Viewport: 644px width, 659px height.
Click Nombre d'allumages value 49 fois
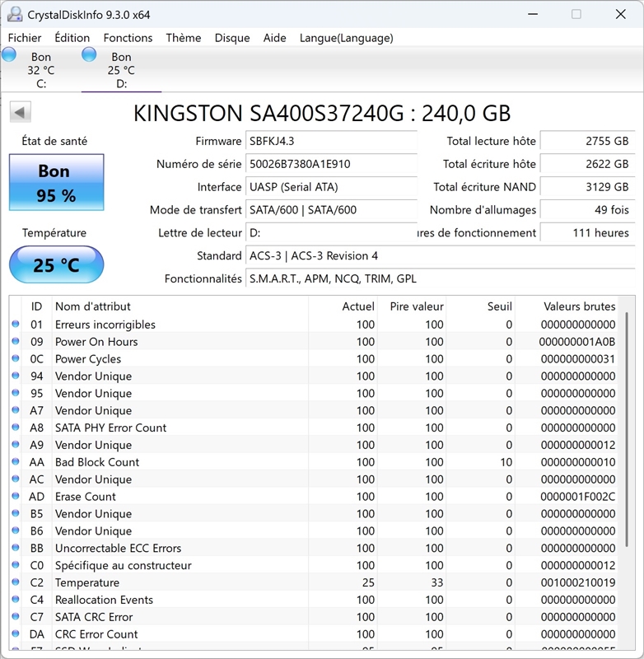click(x=587, y=210)
